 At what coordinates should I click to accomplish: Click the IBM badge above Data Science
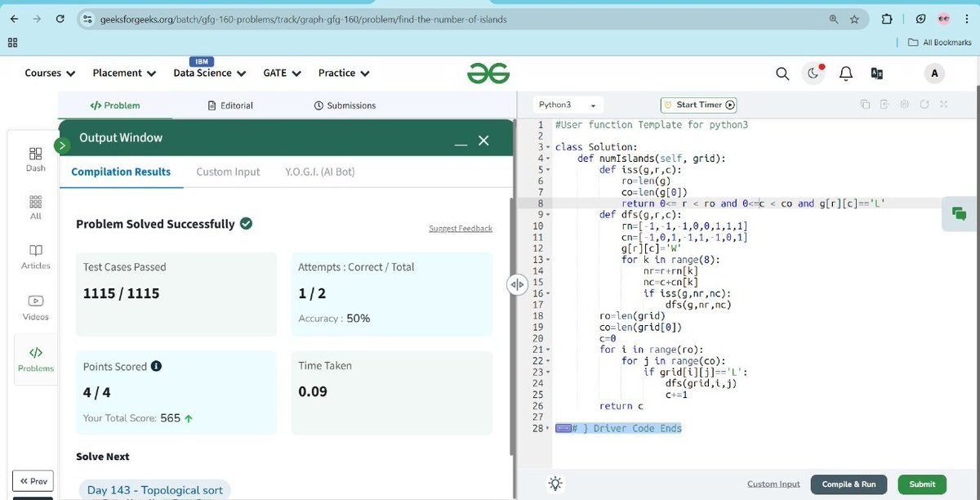point(201,62)
